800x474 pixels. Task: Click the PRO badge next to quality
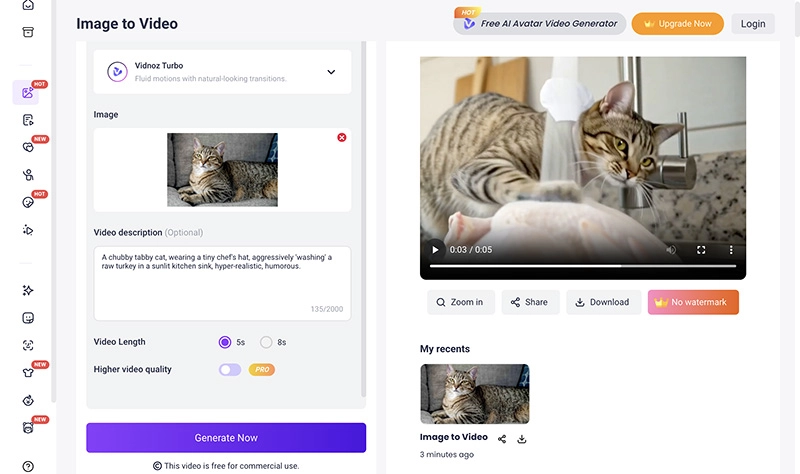pos(262,369)
